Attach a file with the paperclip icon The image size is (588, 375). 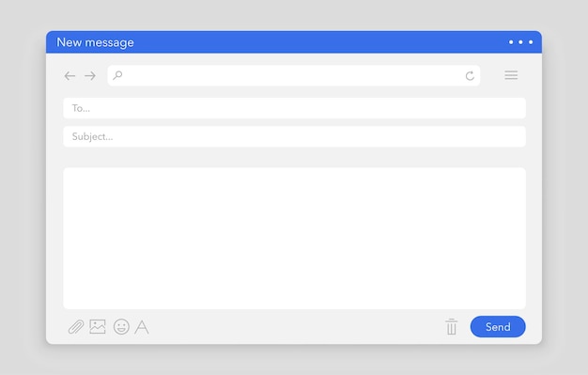76,327
